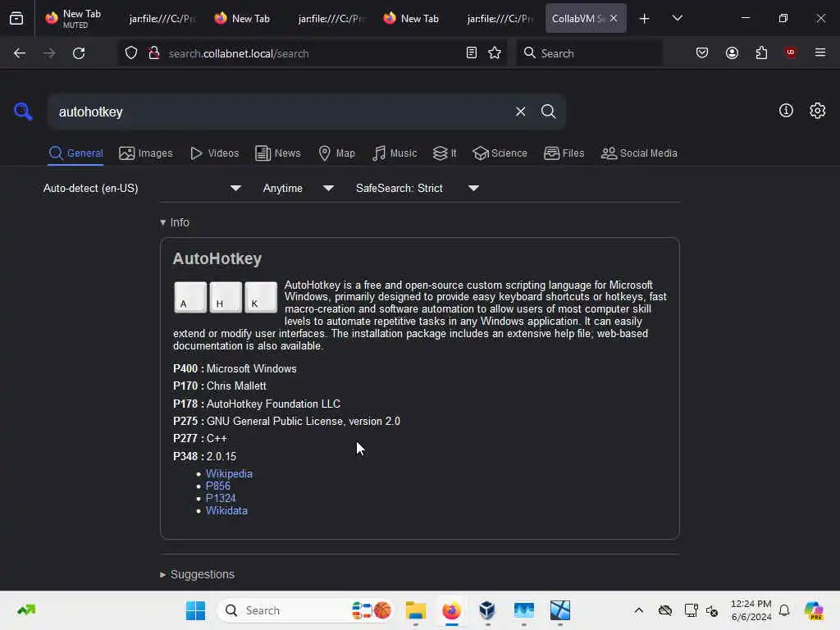
Task: Open the Windows Start menu
Action: (x=195, y=610)
